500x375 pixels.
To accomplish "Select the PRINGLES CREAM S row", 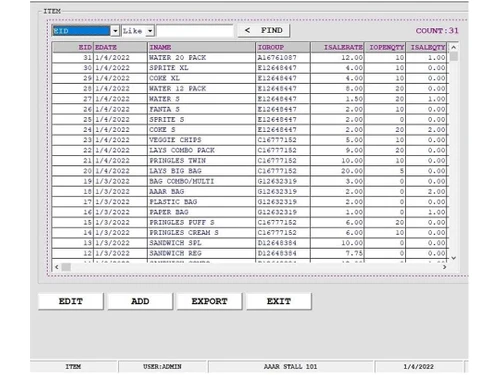I will [249, 233].
